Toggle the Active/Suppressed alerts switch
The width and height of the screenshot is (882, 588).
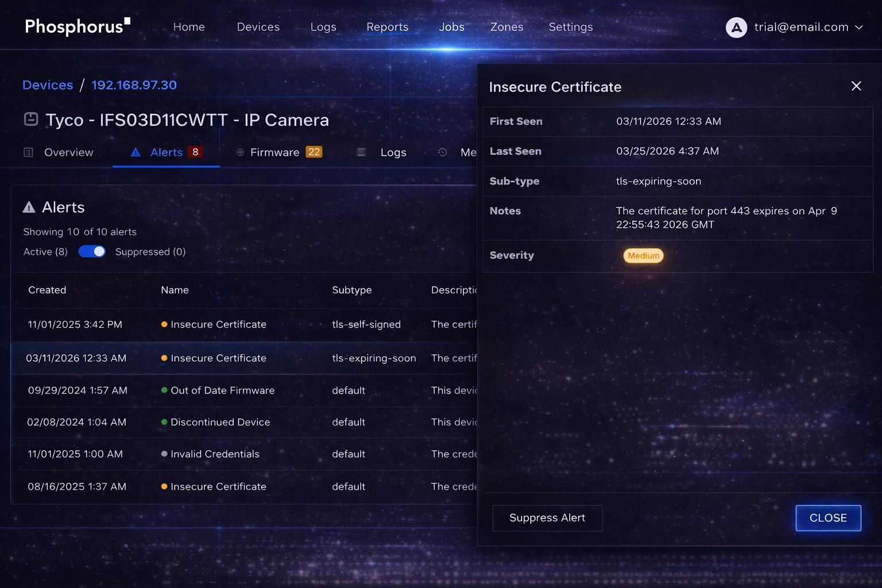click(92, 252)
